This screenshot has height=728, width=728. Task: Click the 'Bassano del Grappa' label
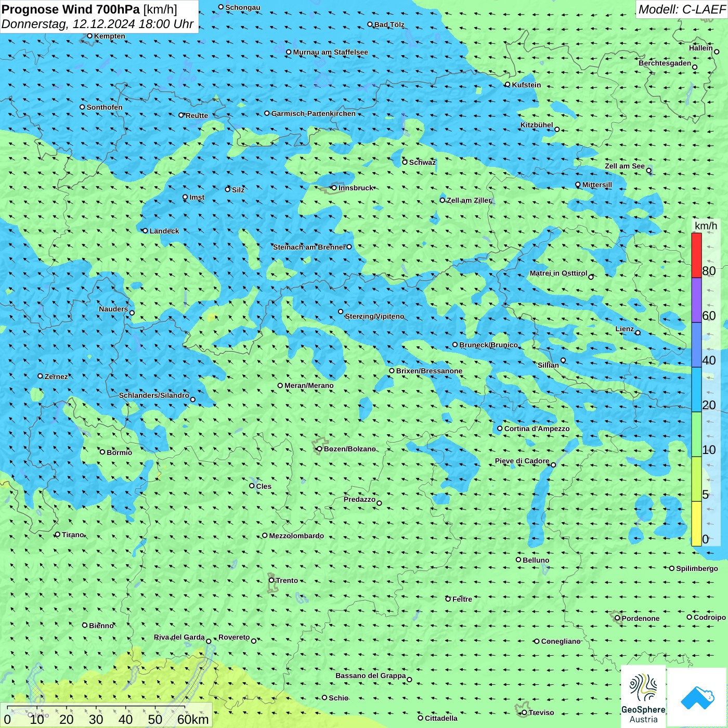click(x=371, y=675)
